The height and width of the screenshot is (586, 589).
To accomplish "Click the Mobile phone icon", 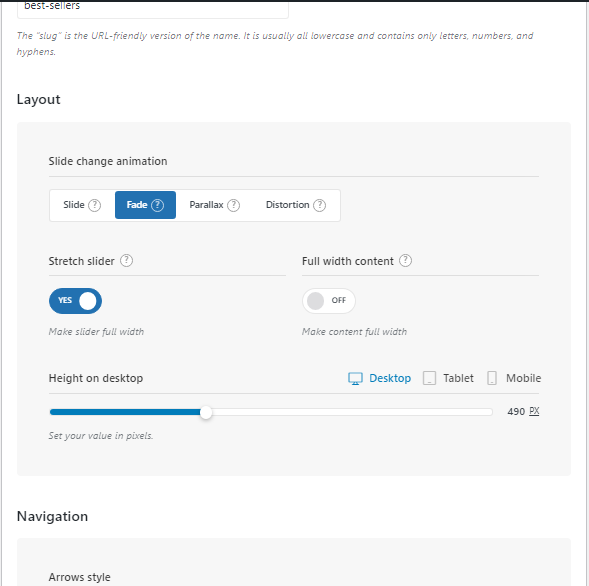I will click(492, 378).
